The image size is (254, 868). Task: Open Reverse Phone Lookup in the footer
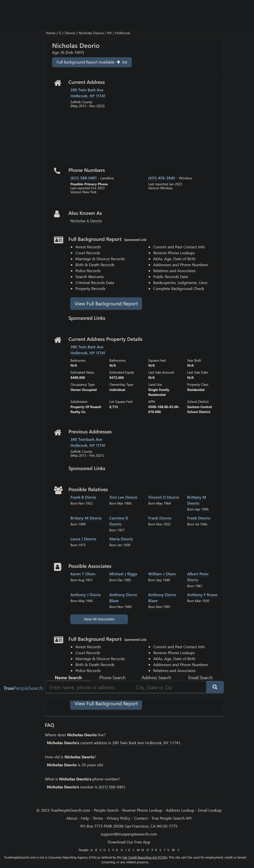point(142,810)
